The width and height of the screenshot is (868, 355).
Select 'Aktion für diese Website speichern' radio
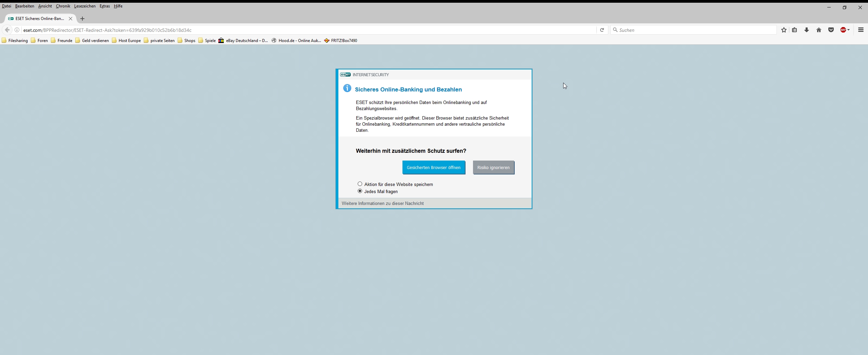(x=360, y=184)
